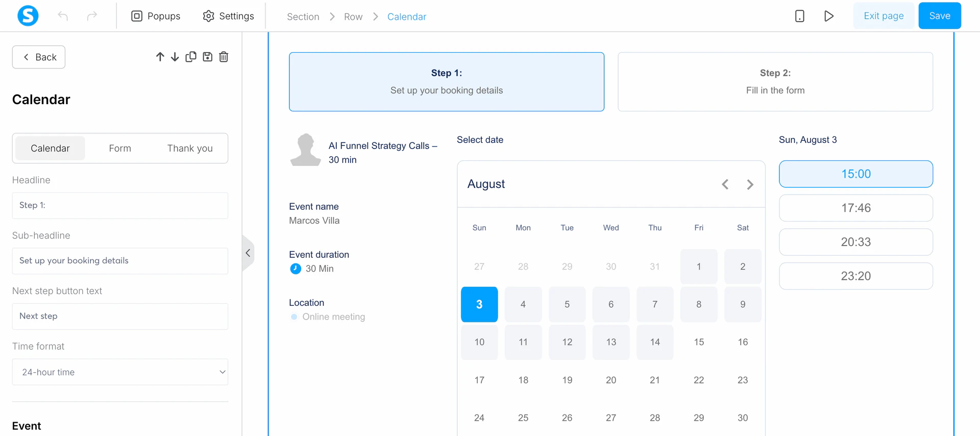Viewport: 980px width, 436px height.
Task: Delete the Calendar element with the trash icon
Action: coord(224,57)
